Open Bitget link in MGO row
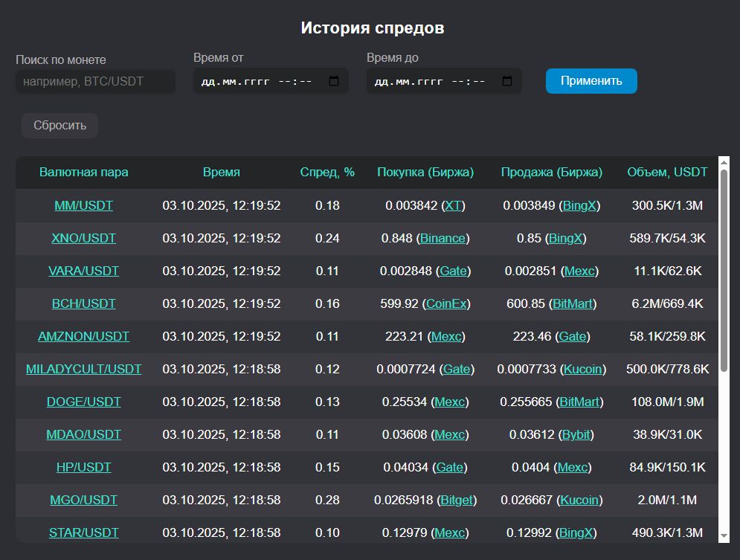 [456, 500]
